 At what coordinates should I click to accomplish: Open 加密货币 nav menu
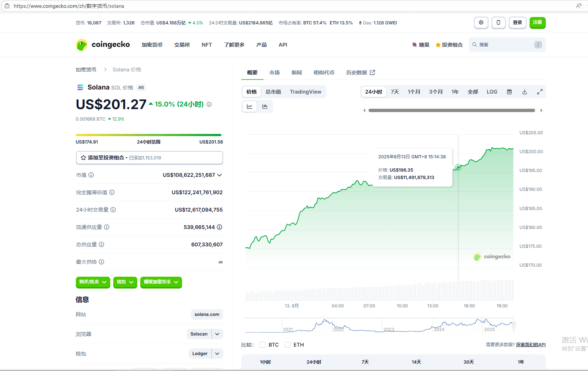click(x=152, y=45)
